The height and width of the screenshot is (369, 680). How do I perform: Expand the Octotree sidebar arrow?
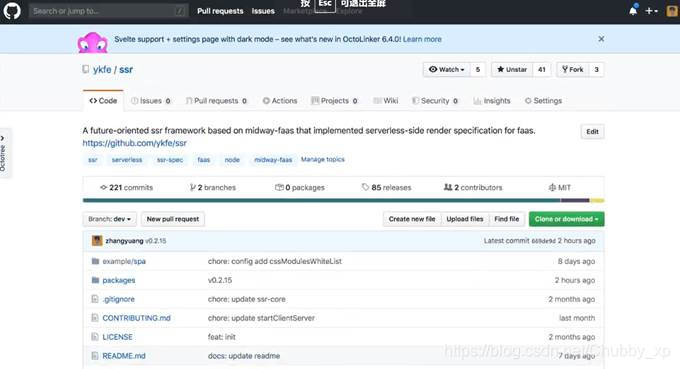3,138
